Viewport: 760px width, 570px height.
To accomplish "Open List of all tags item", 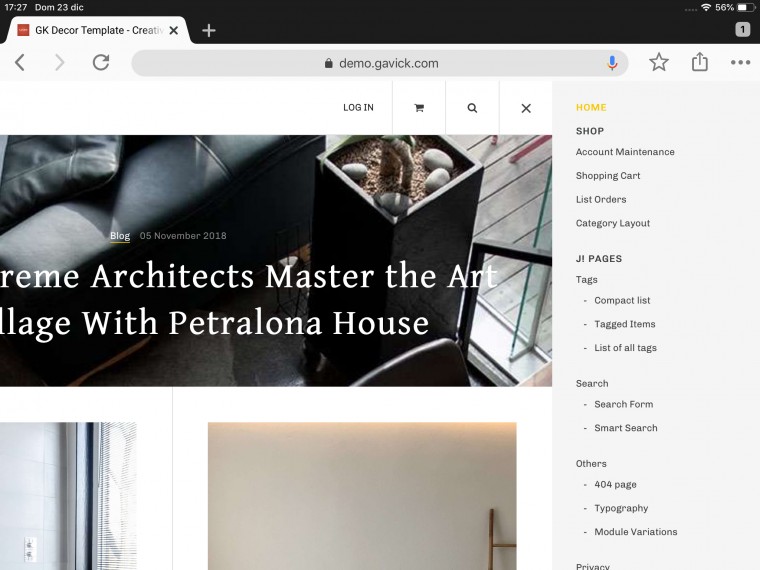I will (x=625, y=348).
